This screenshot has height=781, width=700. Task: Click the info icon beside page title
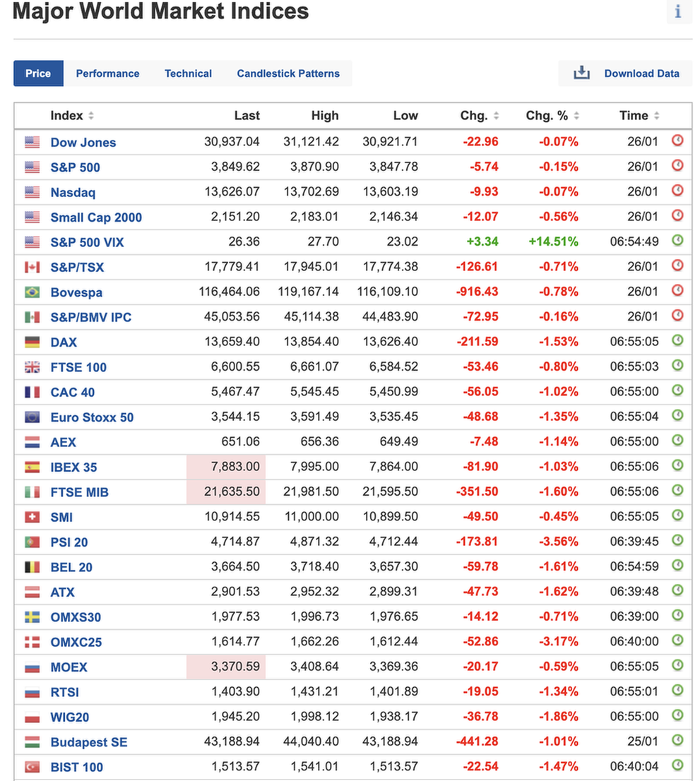(678, 12)
